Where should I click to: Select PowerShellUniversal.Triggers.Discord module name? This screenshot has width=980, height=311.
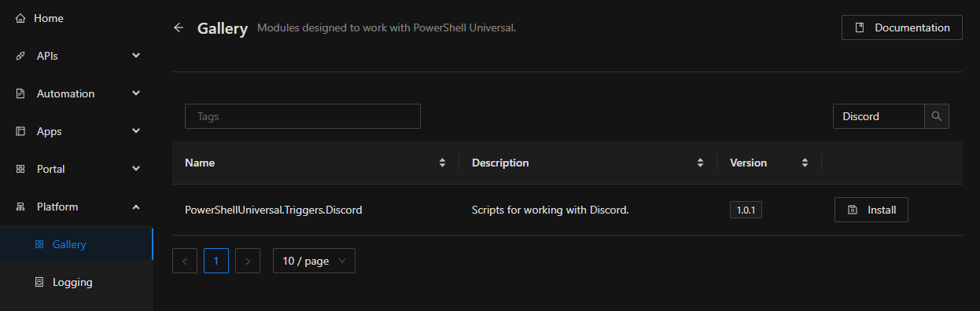(273, 210)
